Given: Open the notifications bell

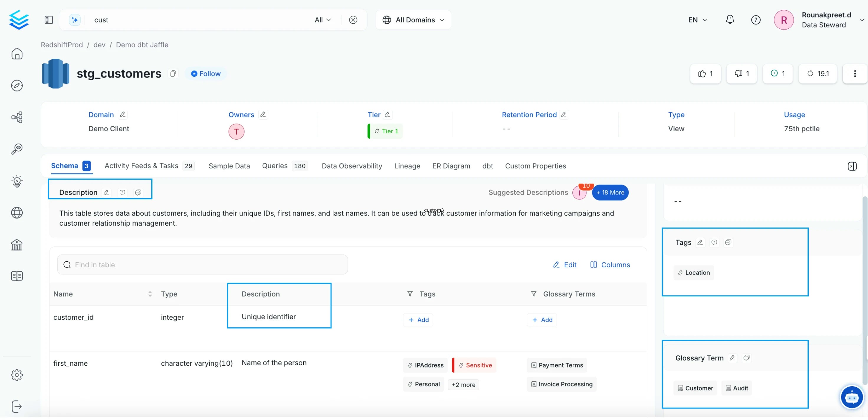Looking at the screenshot, I should (x=730, y=19).
